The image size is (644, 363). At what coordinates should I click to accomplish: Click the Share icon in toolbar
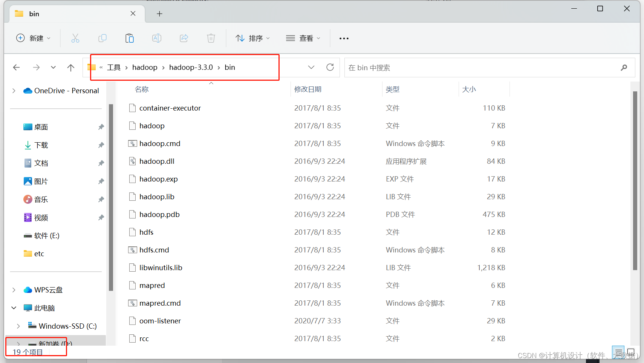pyautogui.click(x=184, y=38)
